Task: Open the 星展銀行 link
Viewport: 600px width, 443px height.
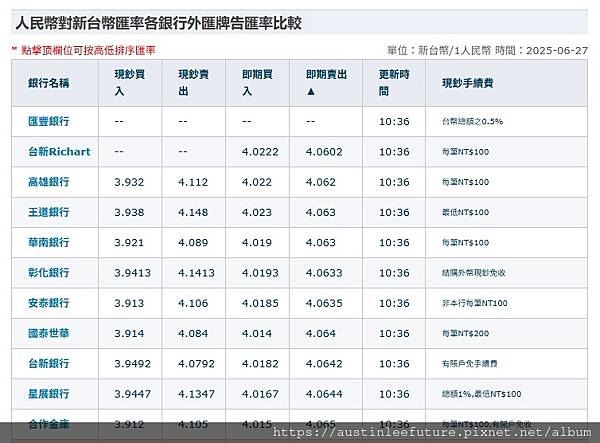Action: click(49, 394)
